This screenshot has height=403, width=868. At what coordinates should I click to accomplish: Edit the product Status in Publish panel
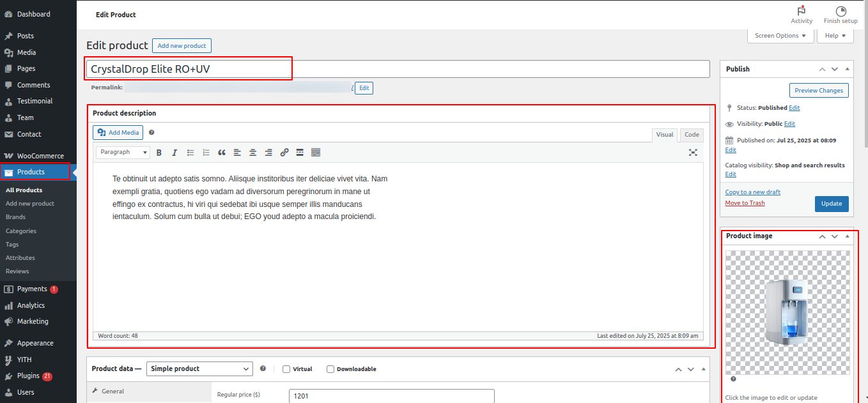click(x=794, y=108)
